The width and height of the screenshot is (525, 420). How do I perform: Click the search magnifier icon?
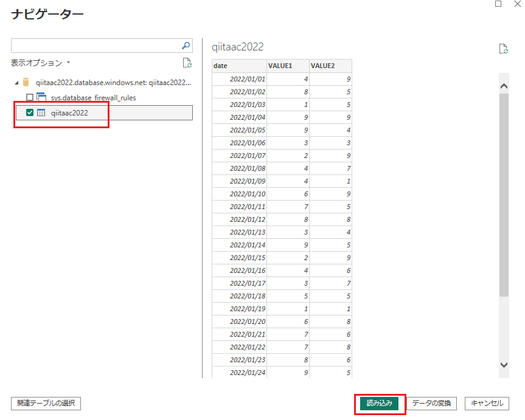(186, 46)
